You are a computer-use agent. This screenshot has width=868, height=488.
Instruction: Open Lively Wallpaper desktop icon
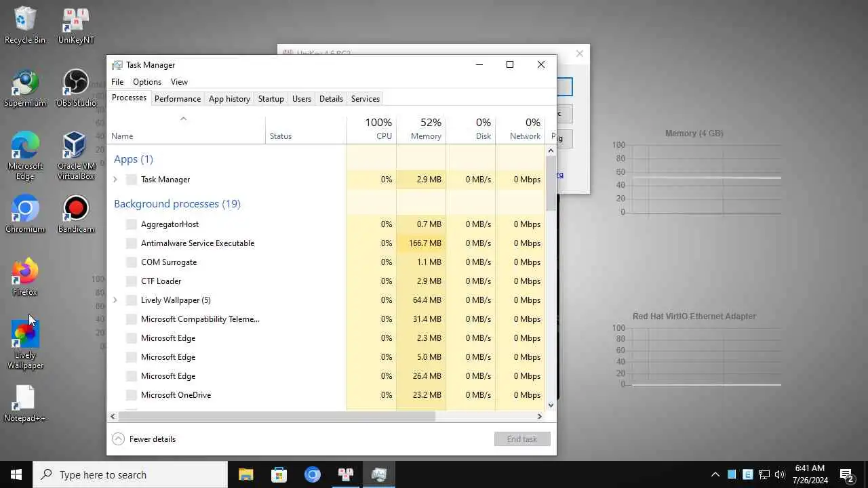click(25, 346)
